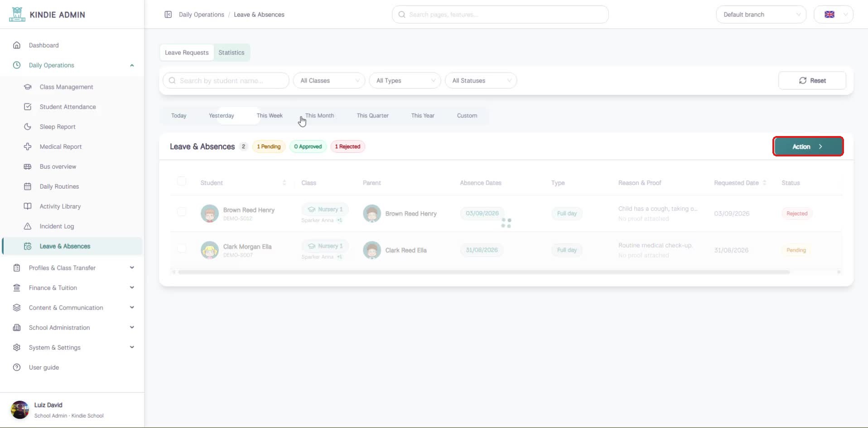Viewport: 868px width, 428px height.
Task: Open Medical Report cross icon
Action: 28,146
